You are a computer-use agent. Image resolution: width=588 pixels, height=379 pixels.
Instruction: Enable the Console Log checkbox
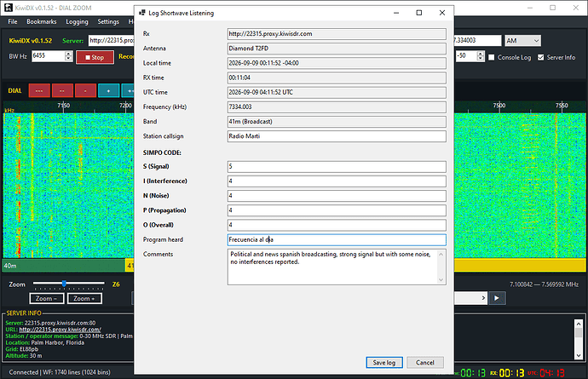click(492, 57)
